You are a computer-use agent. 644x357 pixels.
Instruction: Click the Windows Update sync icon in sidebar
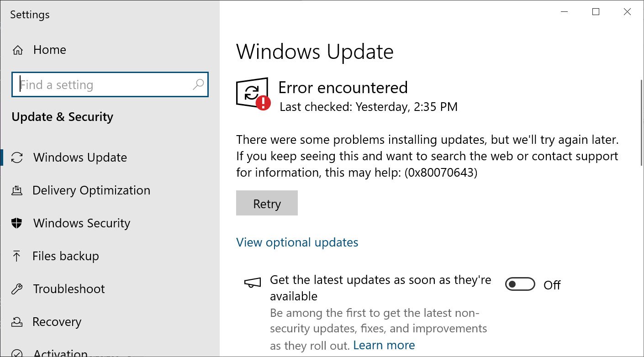coord(17,157)
